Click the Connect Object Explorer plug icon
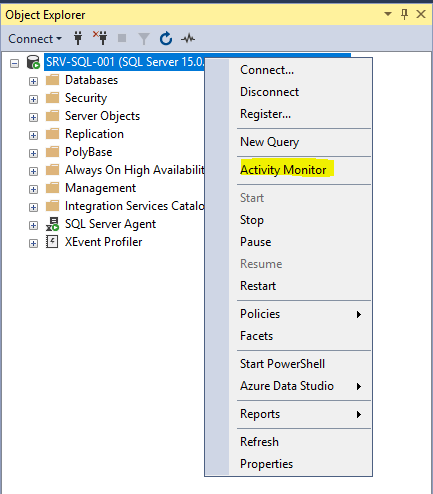Viewport: 433px width, 494px height. coord(78,38)
